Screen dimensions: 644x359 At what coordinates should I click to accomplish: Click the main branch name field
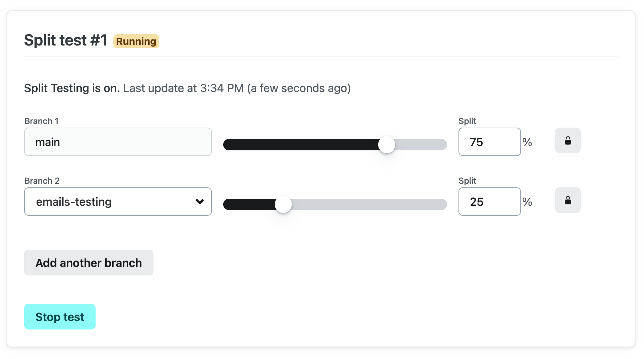tap(118, 142)
